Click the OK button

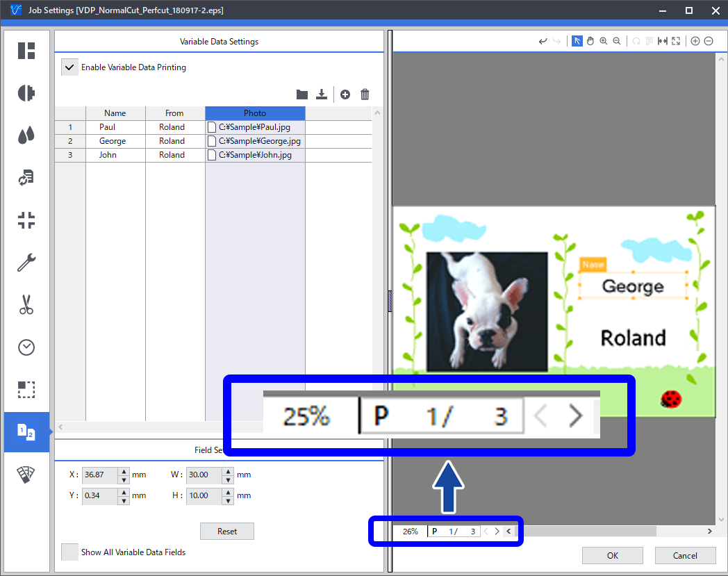click(612, 555)
